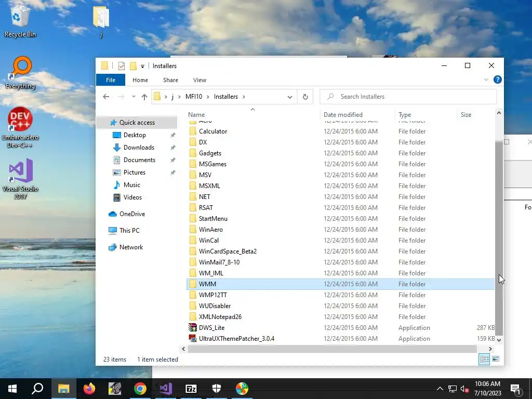Launch Visual Studio 2017 desktop shortcut
This screenshot has width=532, height=399.
(x=20, y=179)
